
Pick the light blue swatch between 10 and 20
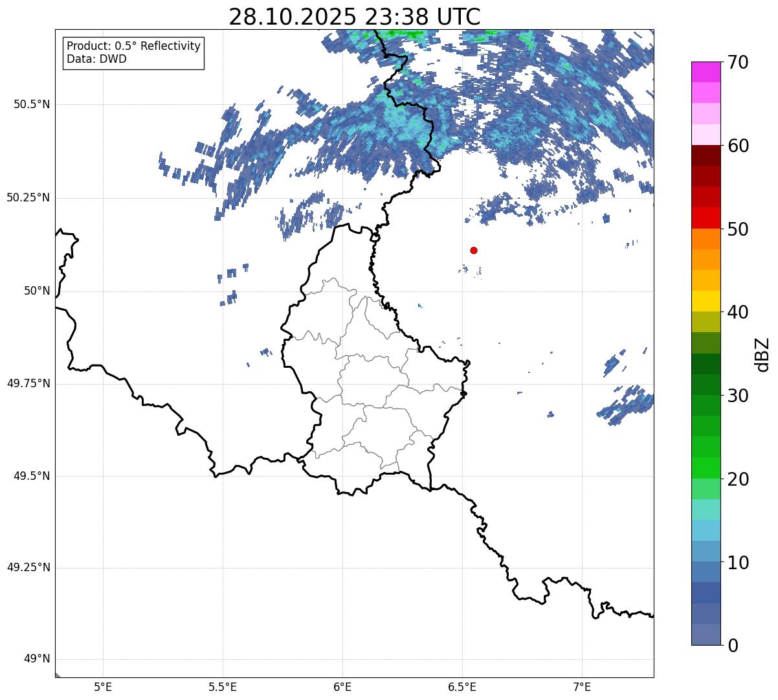[x=706, y=530]
